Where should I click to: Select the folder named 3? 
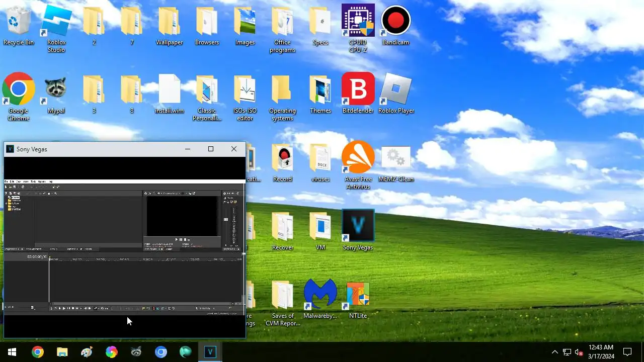[x=94, y=94]
